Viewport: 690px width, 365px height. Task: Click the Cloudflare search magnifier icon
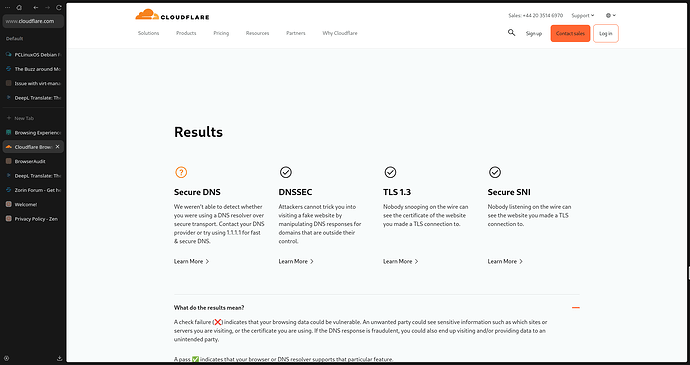tap(511, 33)
